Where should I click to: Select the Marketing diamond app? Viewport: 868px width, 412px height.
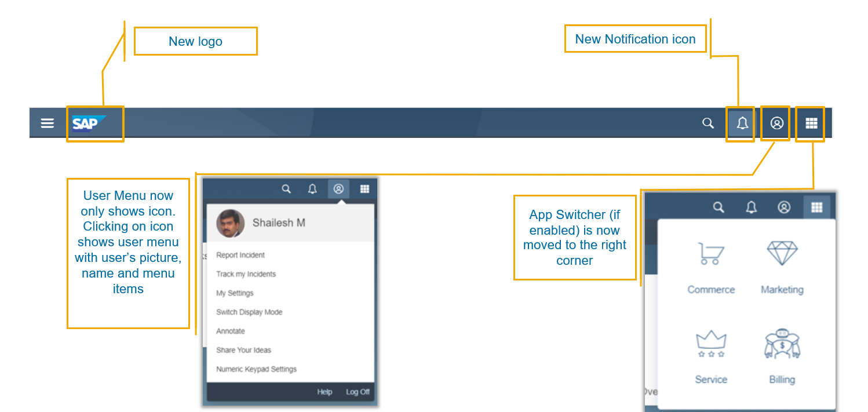[x=782, y=268]
